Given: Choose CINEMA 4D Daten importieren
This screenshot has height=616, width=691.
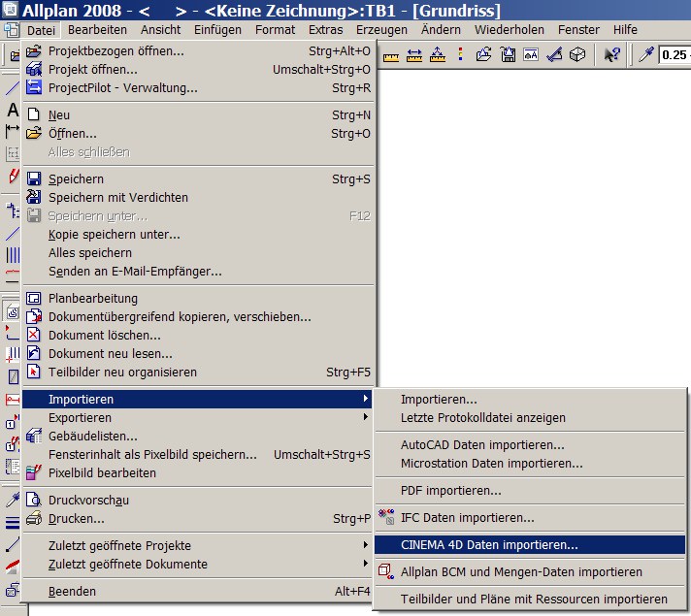Looking at the screenshot, I should 488,545.
